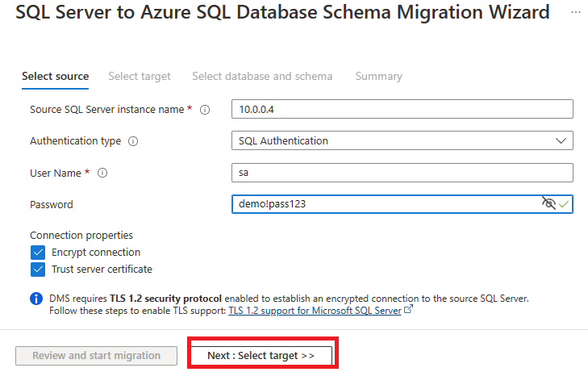Toggle password visibility eye icon
Screen dimensions: 588x372
(548, 203)
